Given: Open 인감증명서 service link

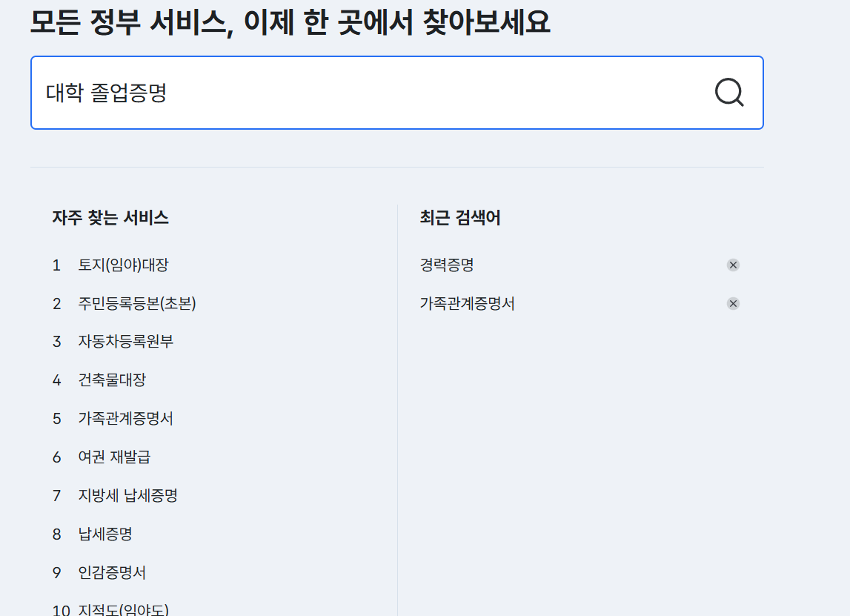Looking at the screenshot, I should (112, 572).
